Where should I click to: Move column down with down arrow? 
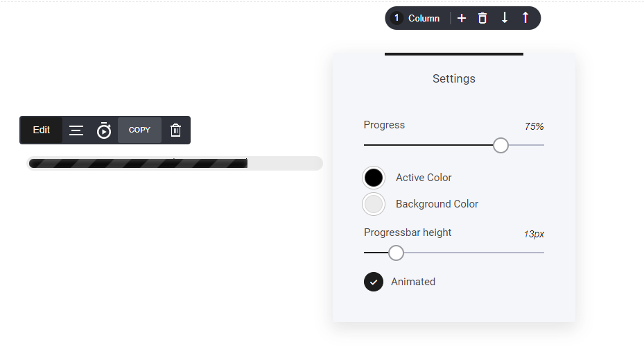click(505, 18)
